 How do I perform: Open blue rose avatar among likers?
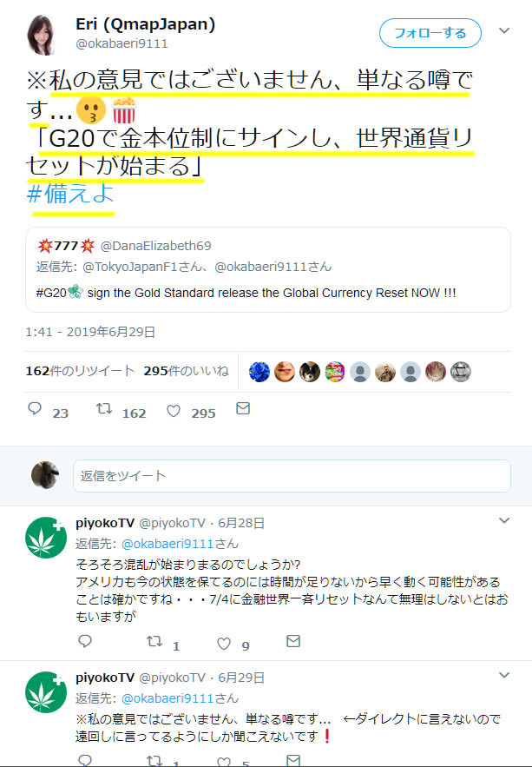click(x=259, y=372)
